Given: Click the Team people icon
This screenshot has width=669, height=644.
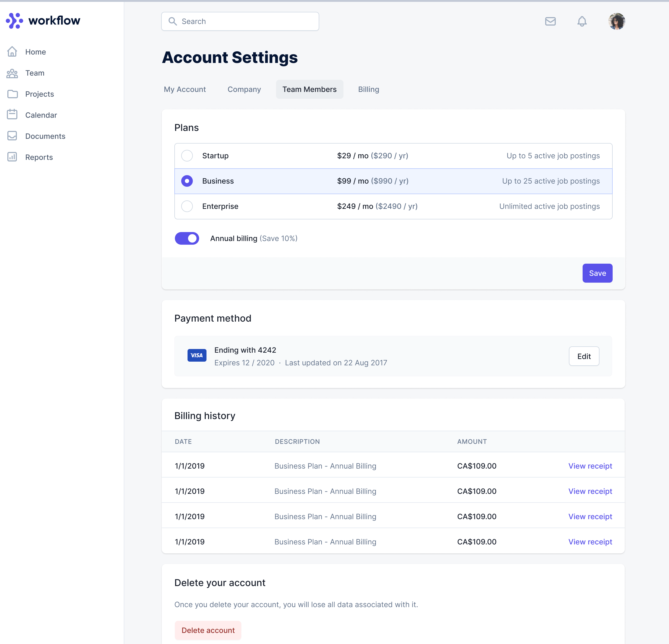Looking at the screenshot, I should (12, 73).
